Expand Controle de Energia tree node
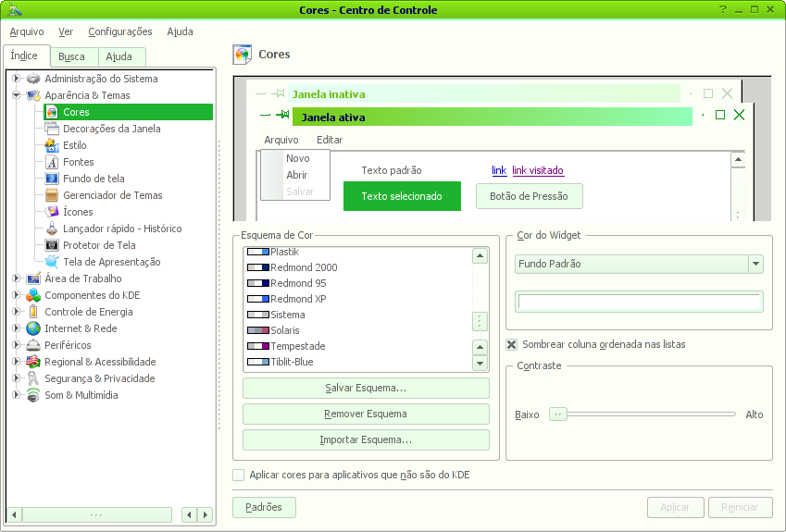The image size is (786, 532). [16, 312]
